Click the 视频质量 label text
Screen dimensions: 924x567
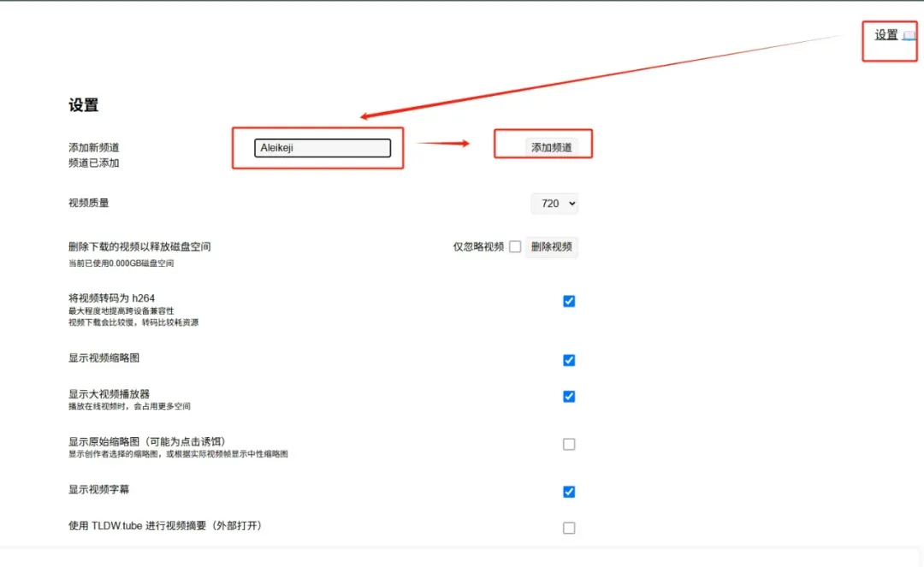click(x=89, y=203)
